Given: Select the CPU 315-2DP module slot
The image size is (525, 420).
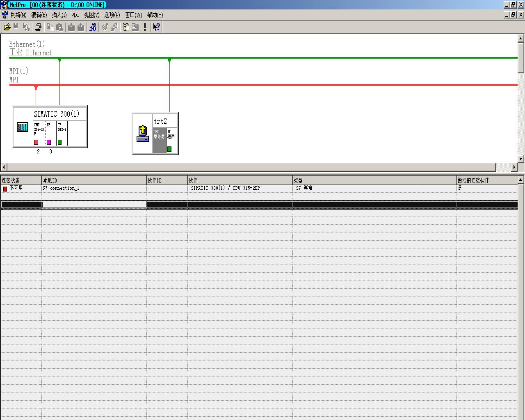Looking at the screenshot, I should (x=39, y=134).
